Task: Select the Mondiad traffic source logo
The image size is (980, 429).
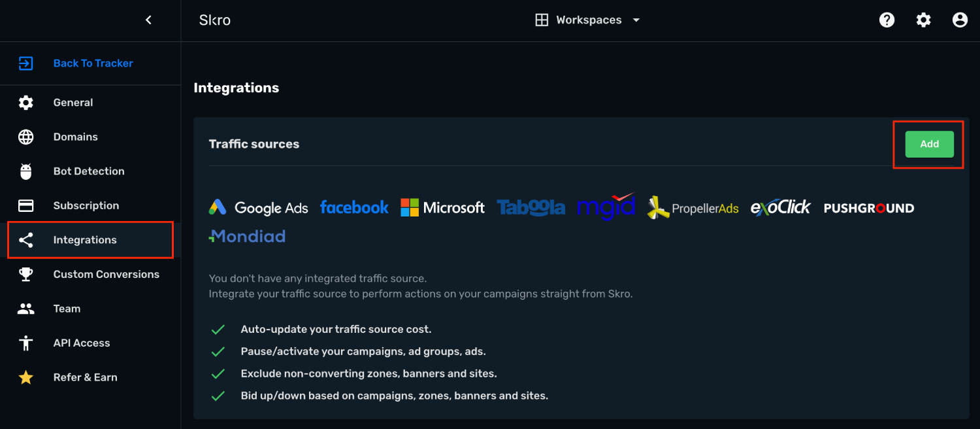Action: (x=247, y=236)
